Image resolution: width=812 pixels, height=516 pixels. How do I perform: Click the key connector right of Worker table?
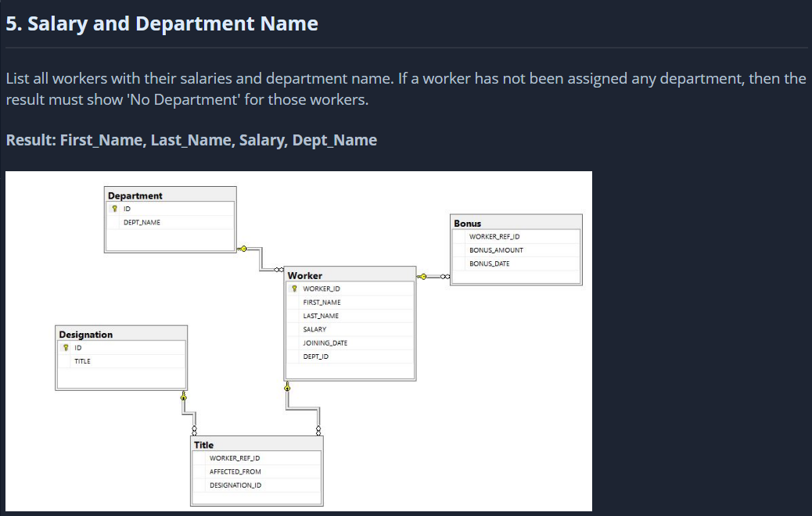point(422,276)
